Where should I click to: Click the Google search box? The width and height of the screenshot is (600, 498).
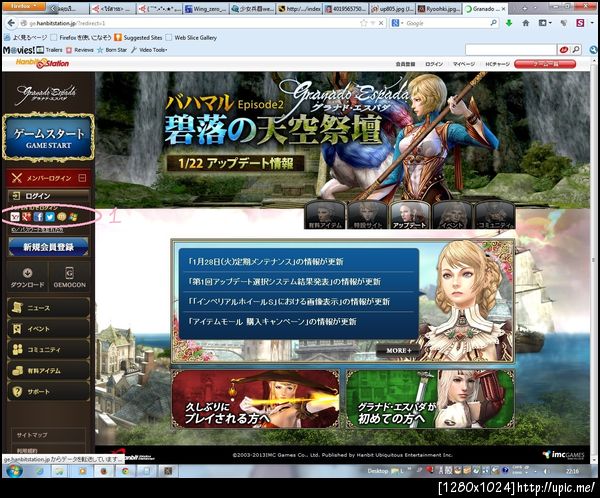pyautogui.click(x=448, y=23)
